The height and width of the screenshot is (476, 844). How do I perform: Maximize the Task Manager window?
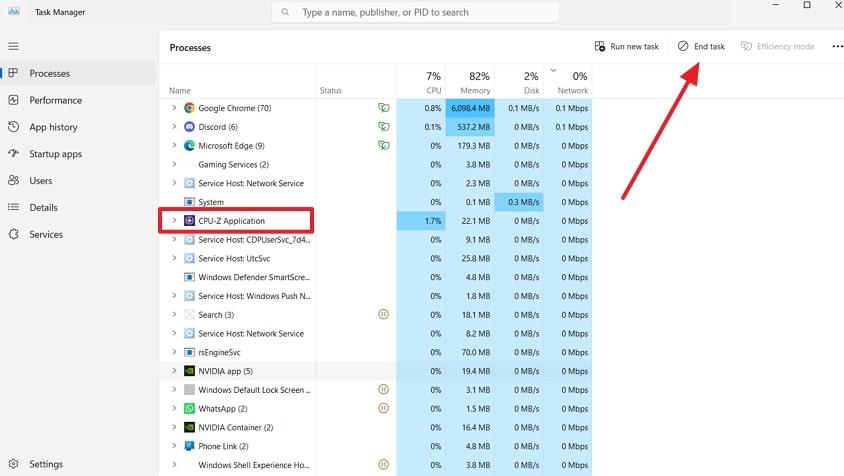807,5
